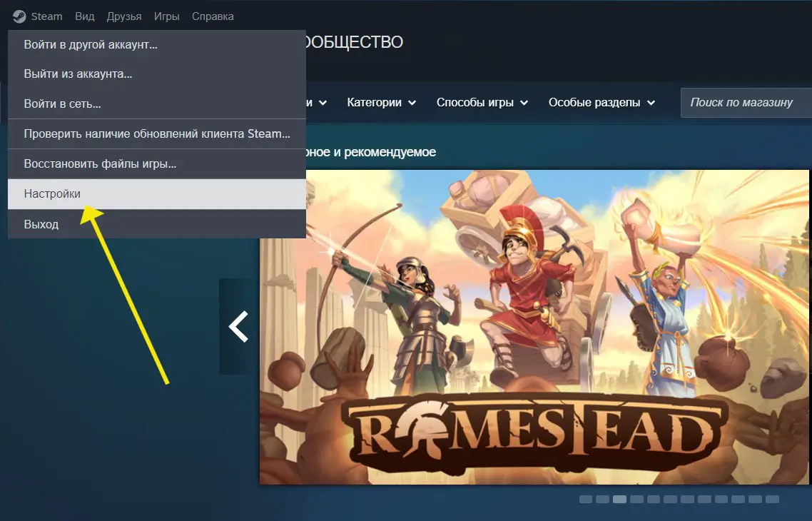Select the sixth carousel page dot
The width and height of the screenshot is (812, 521).
pyautogui.click(x=671, y=500)
